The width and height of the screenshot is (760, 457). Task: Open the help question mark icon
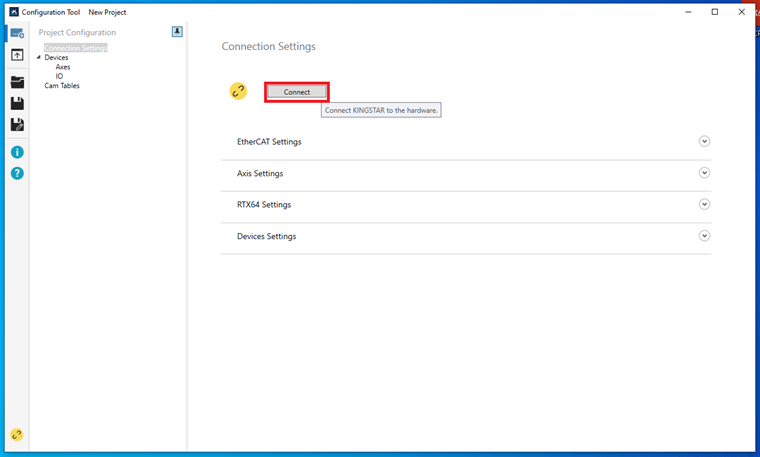(x=17, y=173)
